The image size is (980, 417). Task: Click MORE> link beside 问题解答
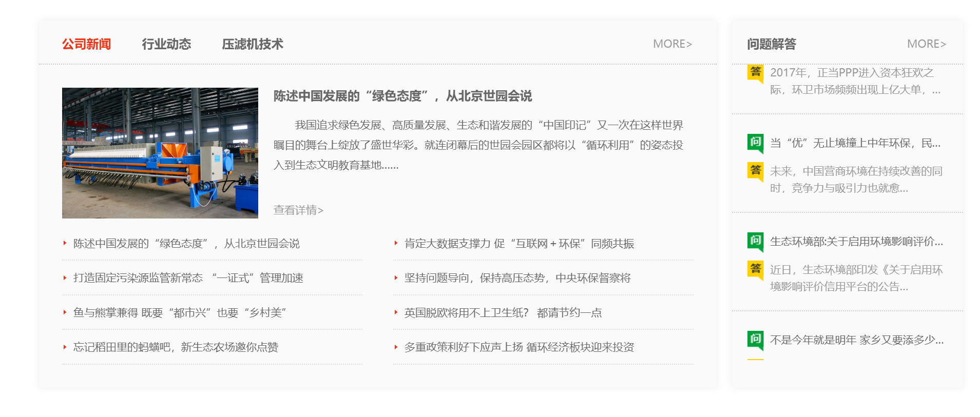[x=926, y=44]
